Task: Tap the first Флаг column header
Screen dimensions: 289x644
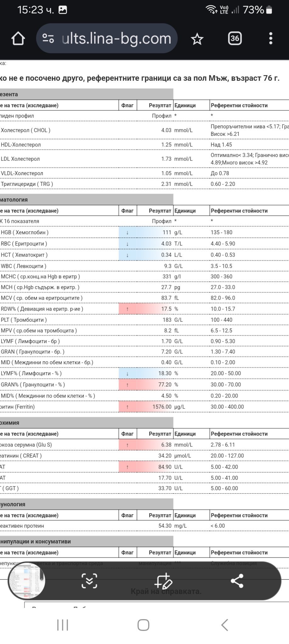Action: click(x=127, y=105)
